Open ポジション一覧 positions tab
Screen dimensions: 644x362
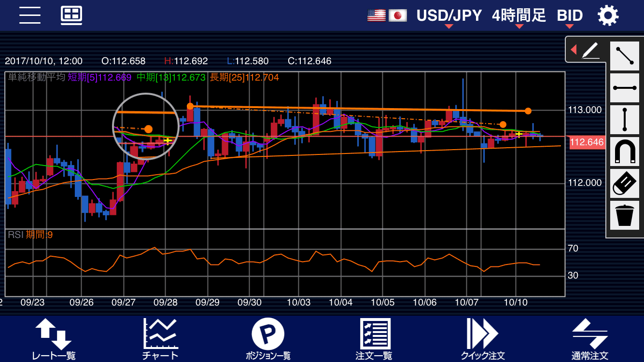coord(268,339)
